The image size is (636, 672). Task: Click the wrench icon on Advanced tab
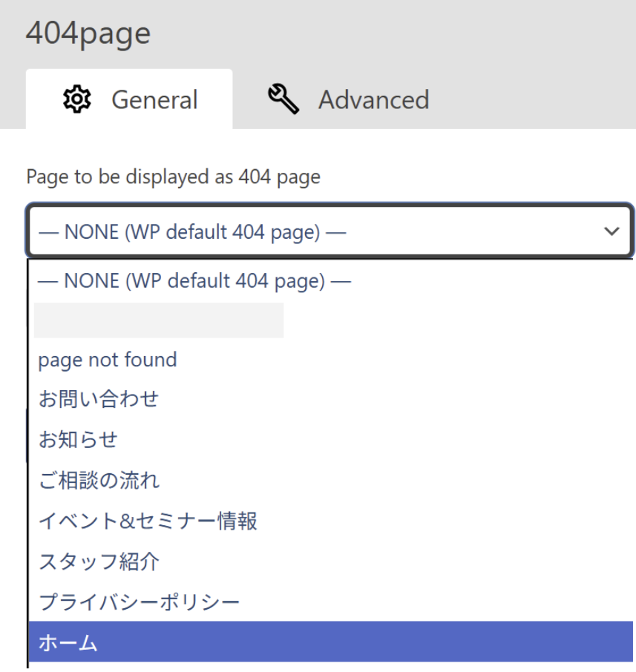[x=283, y=99]
